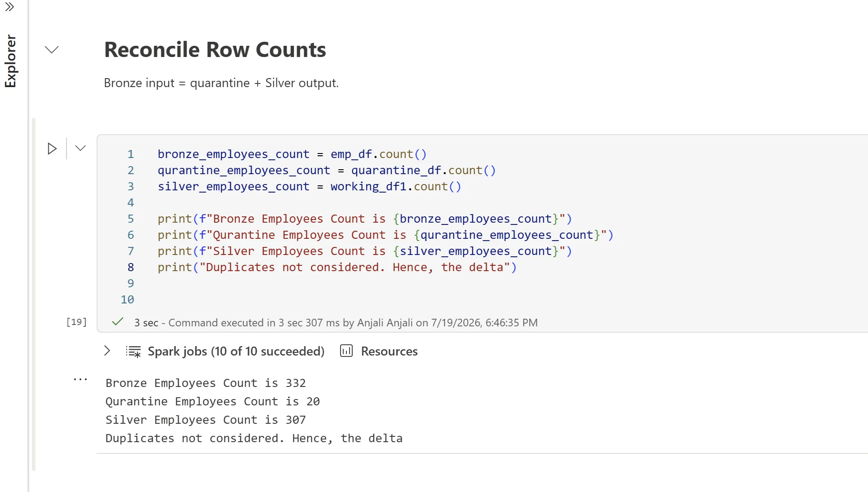Click execution count [19] label
Viewport: 868px width, 492px height.
pos(76,322)
